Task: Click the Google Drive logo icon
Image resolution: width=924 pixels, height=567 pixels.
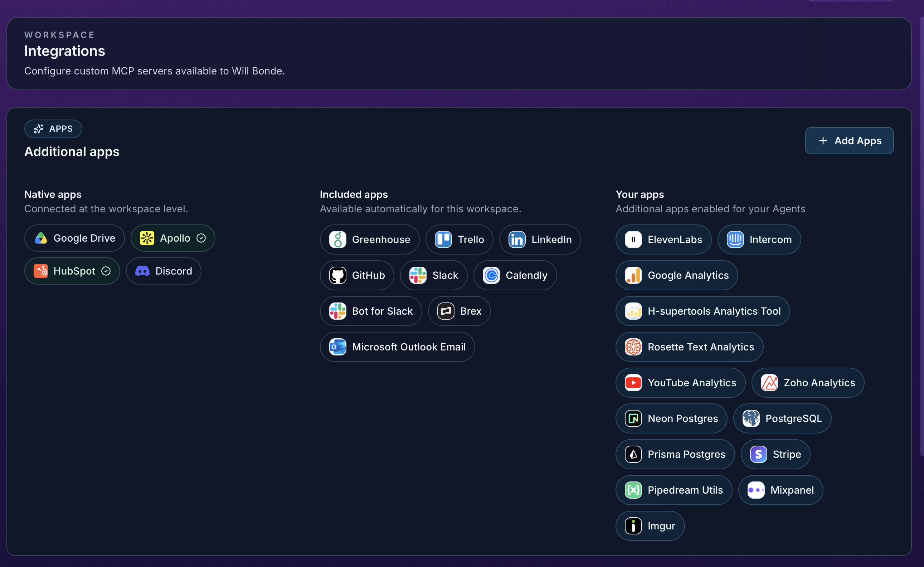Action: [x=40, y=238]
